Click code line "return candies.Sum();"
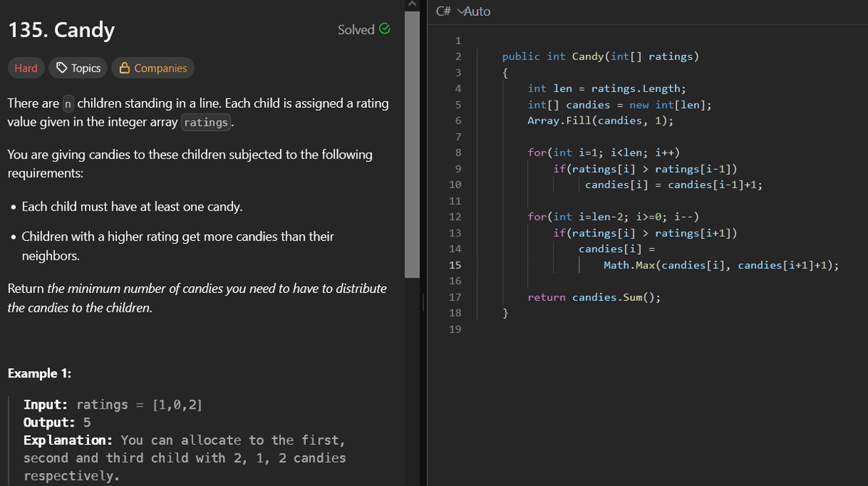 pos(594,297)
